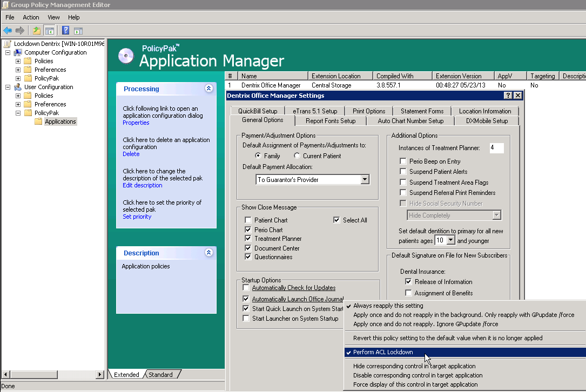Select the Current Patient radio button
The height and width of the screenshot is (392, 586).
tap(297, 156)
